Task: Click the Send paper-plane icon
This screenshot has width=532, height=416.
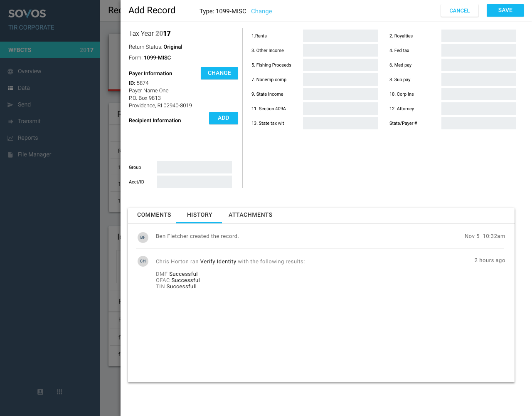Action: click(10, 105)
